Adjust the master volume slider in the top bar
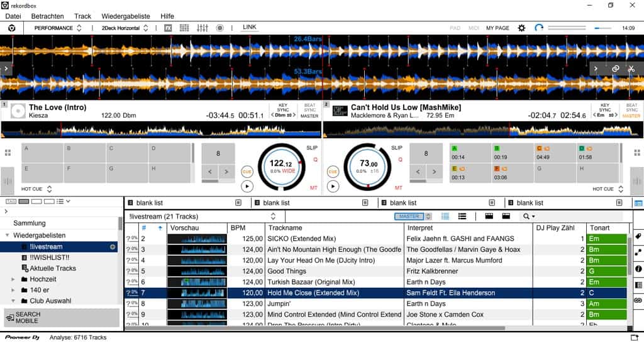The height and width of the screenshot is (343, 644). pos(602,28)
